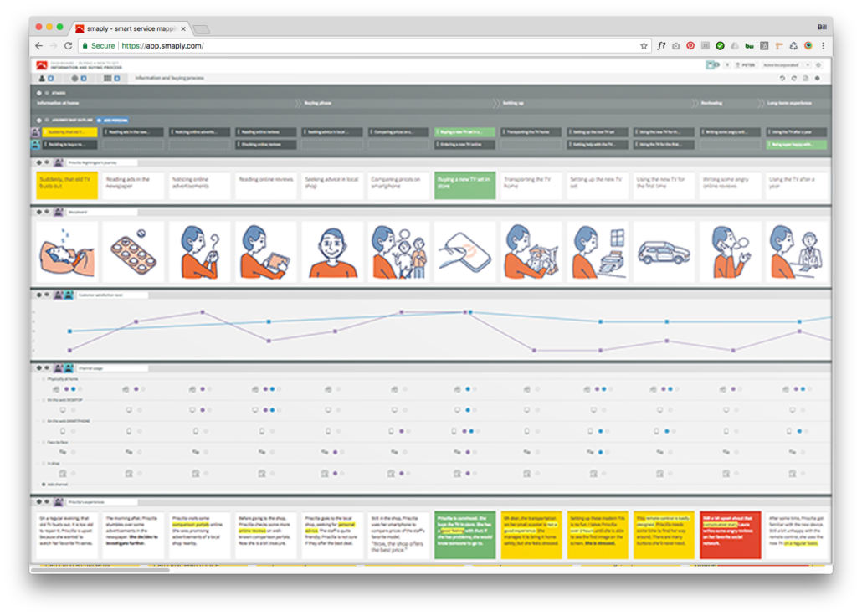This screenshot has width=862, height=616.
Task: Toggle visibility eye on Stages lane
Action: [x=47, y=93]
